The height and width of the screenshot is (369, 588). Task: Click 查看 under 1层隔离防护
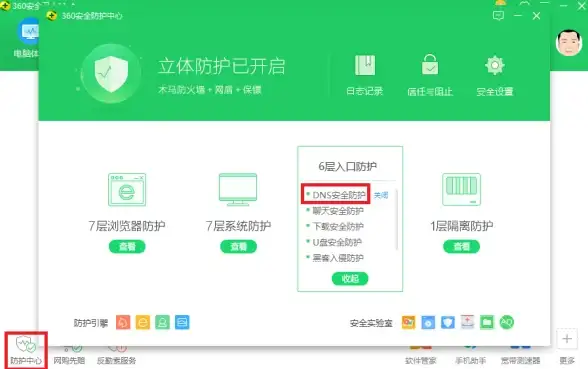pyautogui.click(x=461, y=246)
